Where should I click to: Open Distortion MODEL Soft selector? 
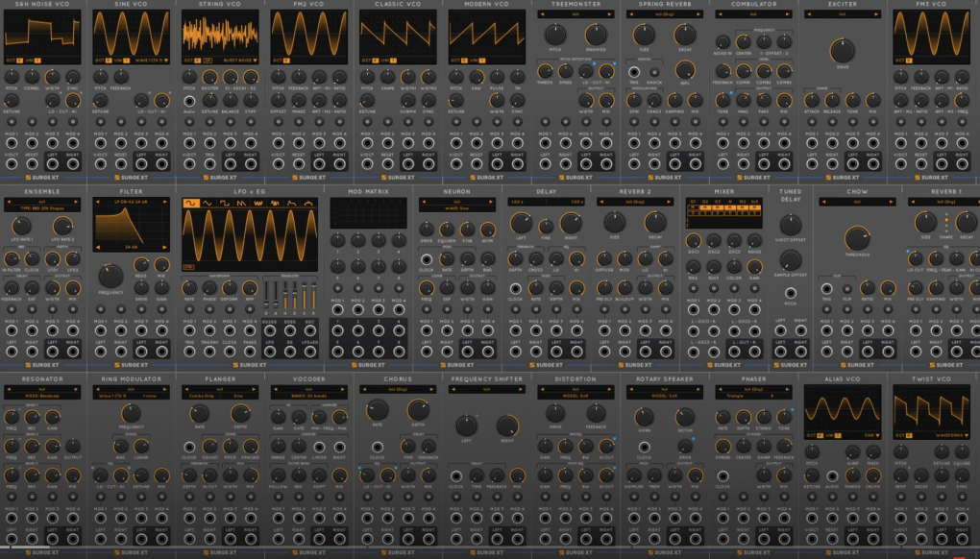tap(576, 396)
